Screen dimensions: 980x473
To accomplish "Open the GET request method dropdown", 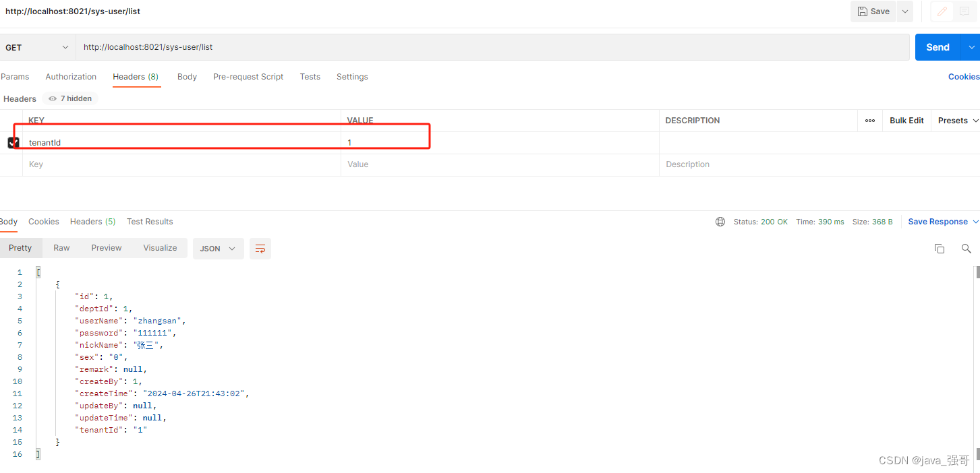I will coord(37,47).
